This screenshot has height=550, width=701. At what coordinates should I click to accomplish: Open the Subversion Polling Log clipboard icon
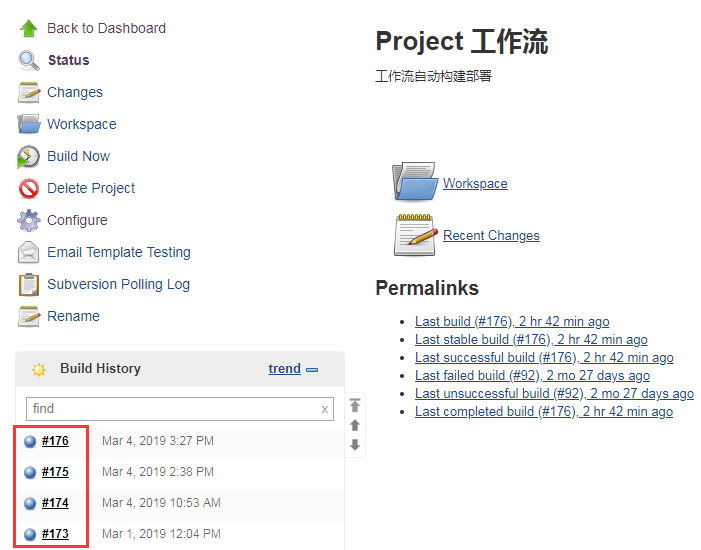(x=29, y=284)
